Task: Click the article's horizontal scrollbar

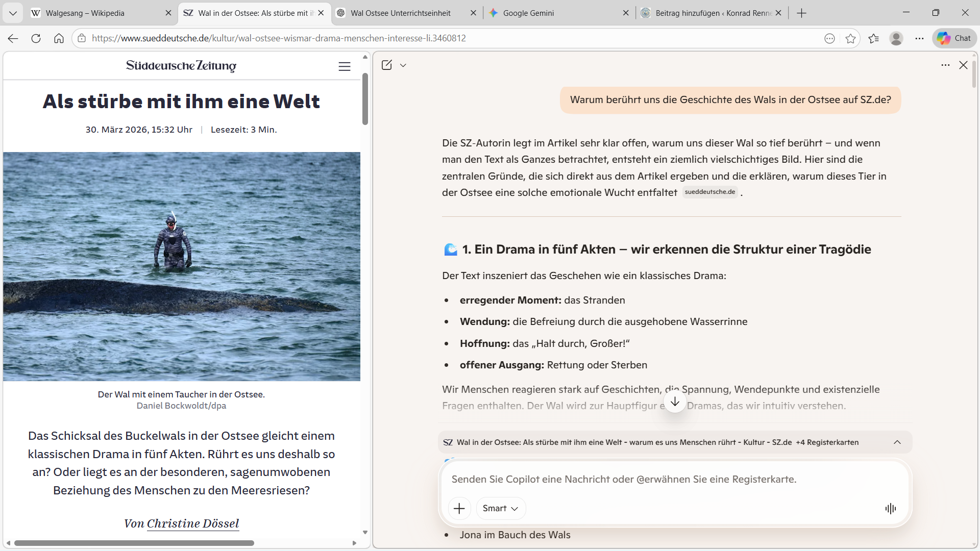Action: pyautogui.click(x=134, y=543)
